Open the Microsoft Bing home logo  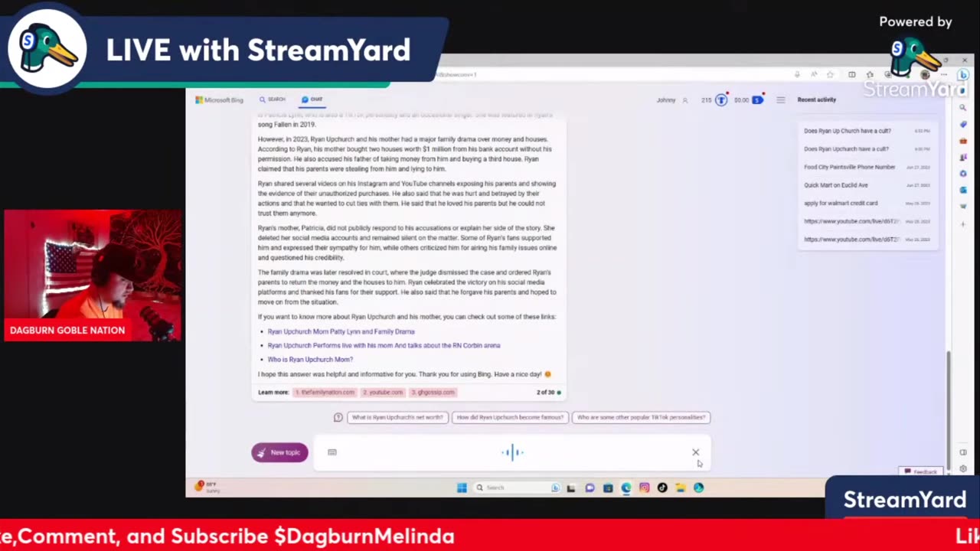click(219, 99)
